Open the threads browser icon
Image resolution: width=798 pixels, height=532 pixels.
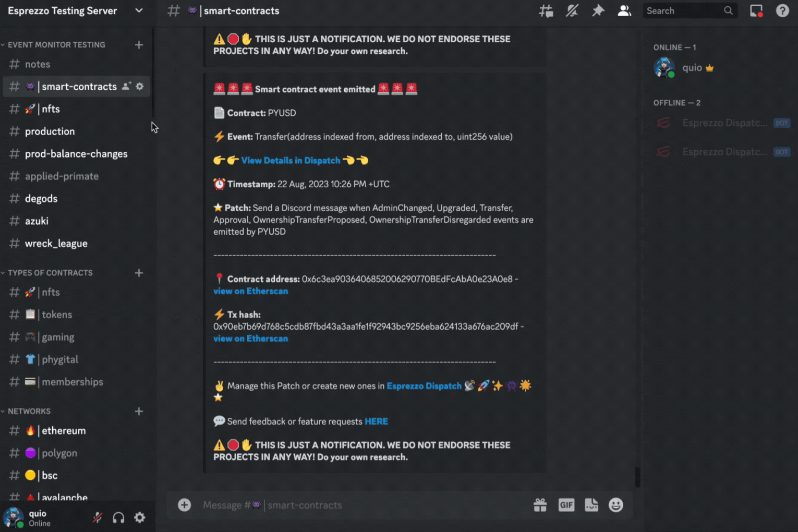(x=546, y=10)
